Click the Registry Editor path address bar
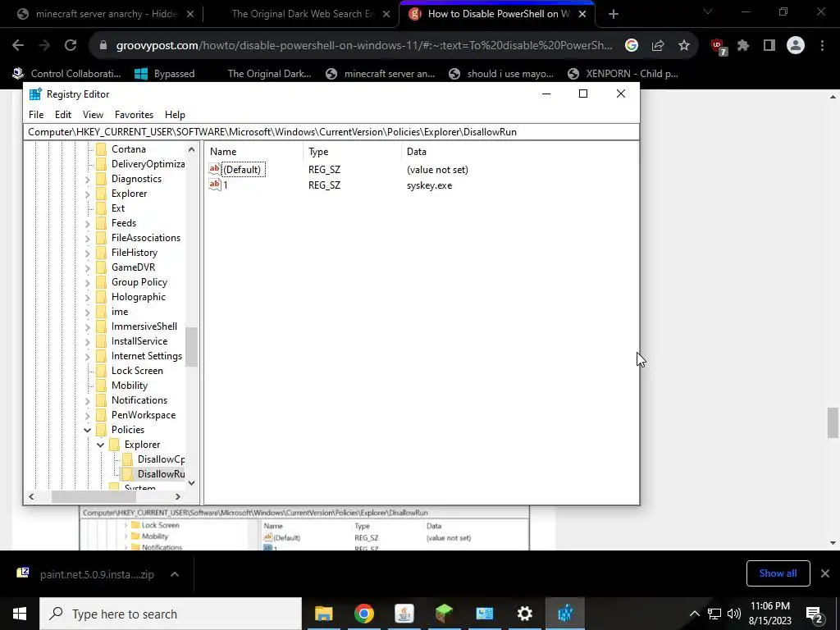This screenshot has width=840, height=630. tap(331, 132)
